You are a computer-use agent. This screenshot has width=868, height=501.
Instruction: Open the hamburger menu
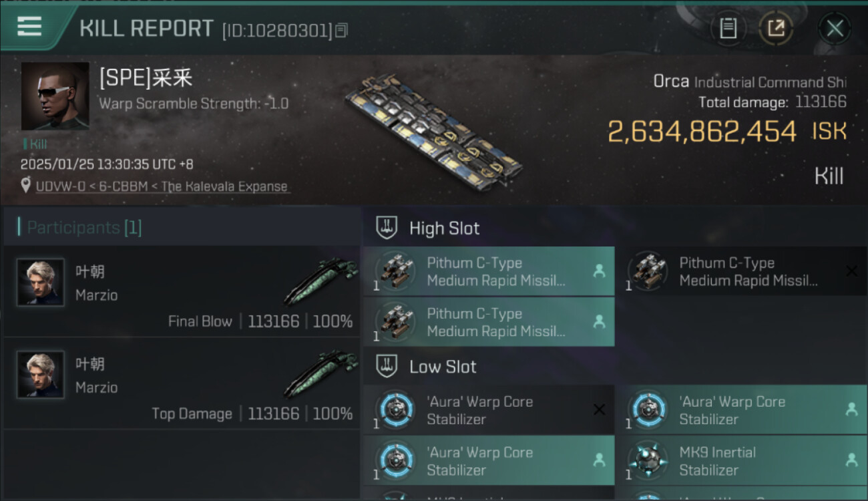(29, 27)
